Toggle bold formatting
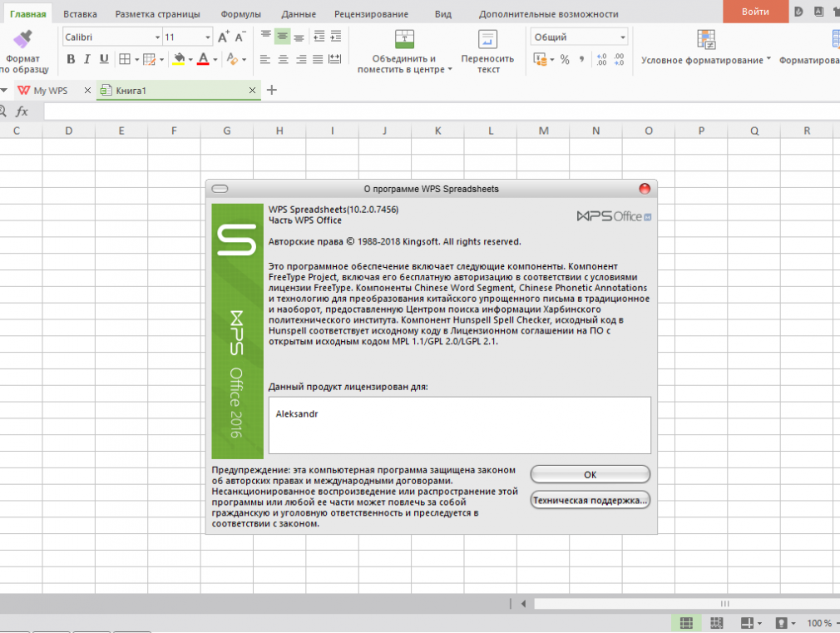The image size is (840, 633). point(71,60)
